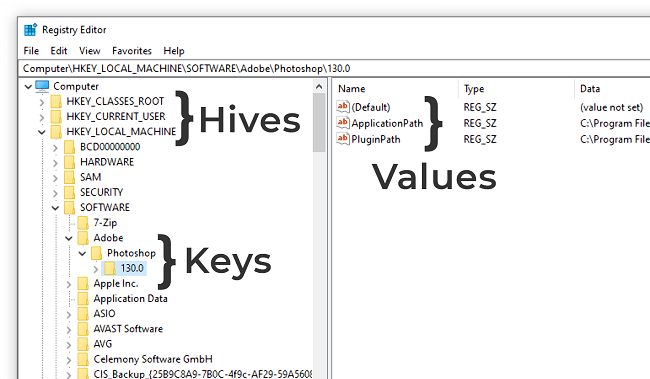Click the HARDWARE folder icon

point(70,162)
